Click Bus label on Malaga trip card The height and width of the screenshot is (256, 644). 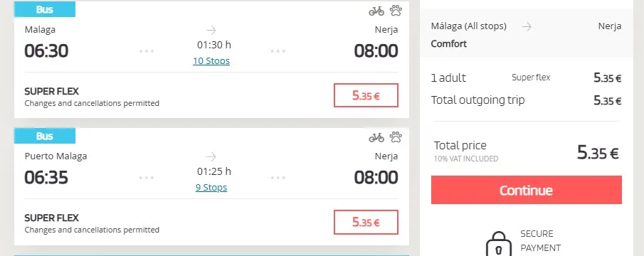45,9
